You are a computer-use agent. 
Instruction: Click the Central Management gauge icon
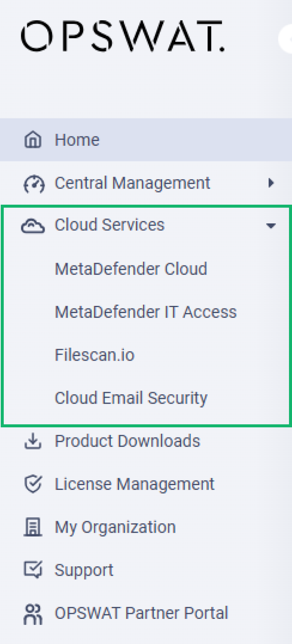(x=34, y=183)
